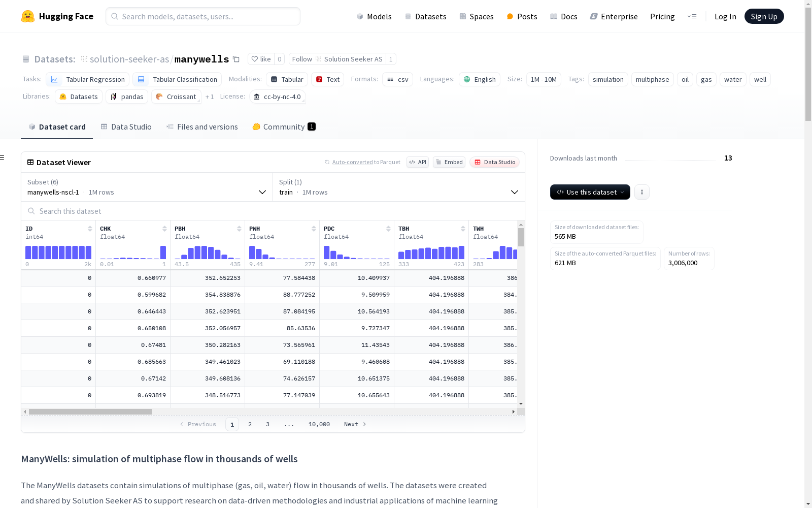Click the heart like button
812x508 pixels.
tap(261, 59)
